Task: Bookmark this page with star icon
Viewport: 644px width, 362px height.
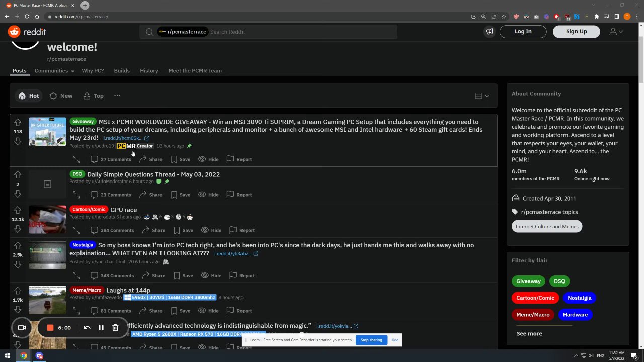Action: (x=504, y=16)
